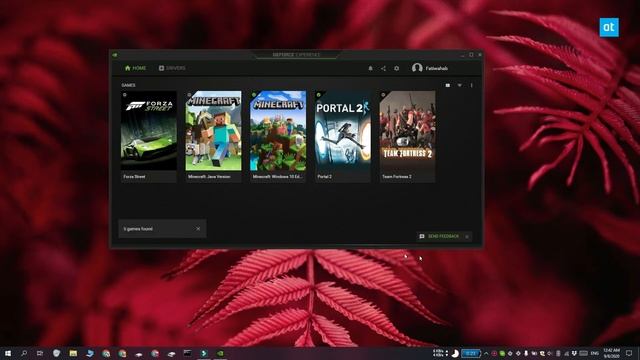This screenshot has width=640, height=360.
Task: Switch to the Drivers tab
Action: [172, 68]
